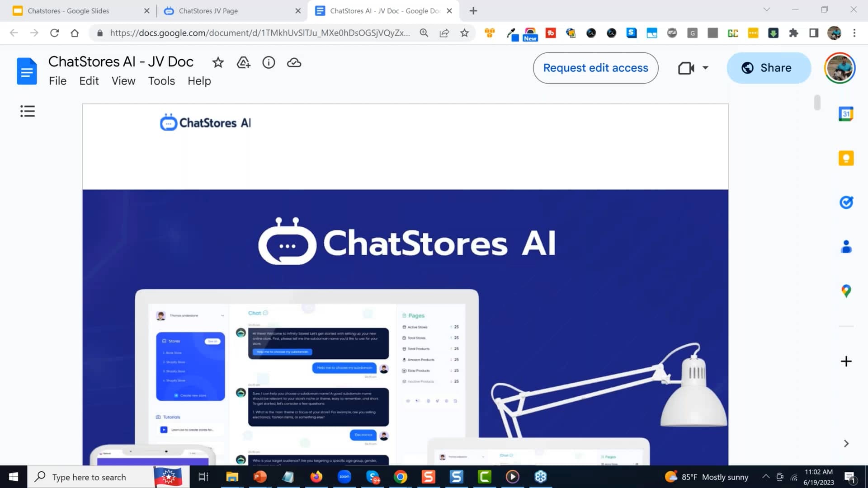Open the Tools menu

click(161, 81)
